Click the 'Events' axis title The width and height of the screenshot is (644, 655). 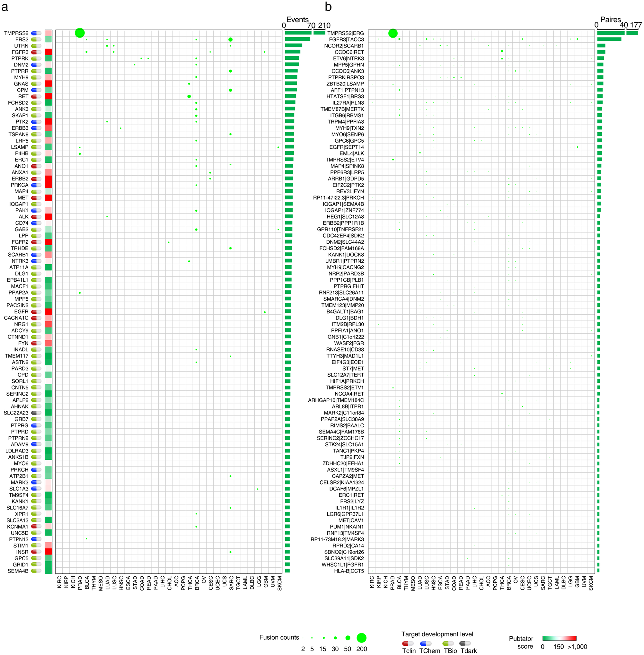tap(298, 20)
